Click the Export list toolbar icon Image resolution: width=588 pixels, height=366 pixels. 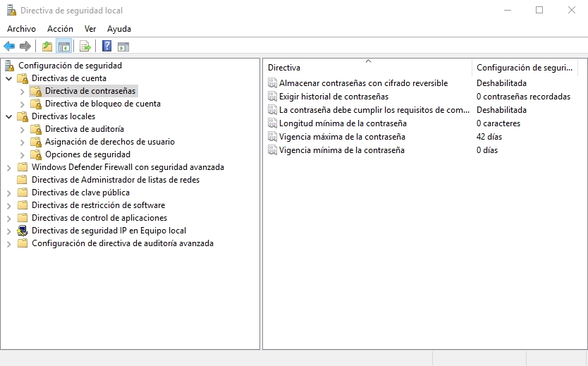pyautogui.click(x=85, y=47)
